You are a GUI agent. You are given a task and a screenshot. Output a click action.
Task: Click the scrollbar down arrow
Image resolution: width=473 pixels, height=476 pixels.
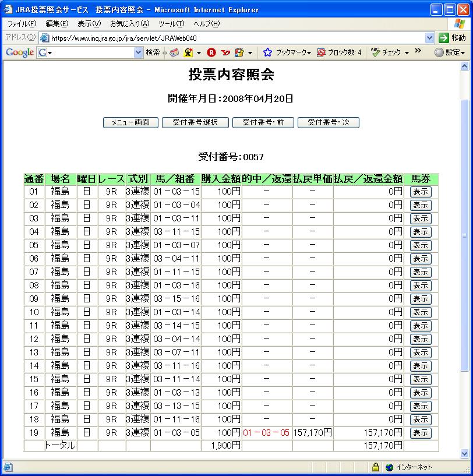tap(464, 454)
